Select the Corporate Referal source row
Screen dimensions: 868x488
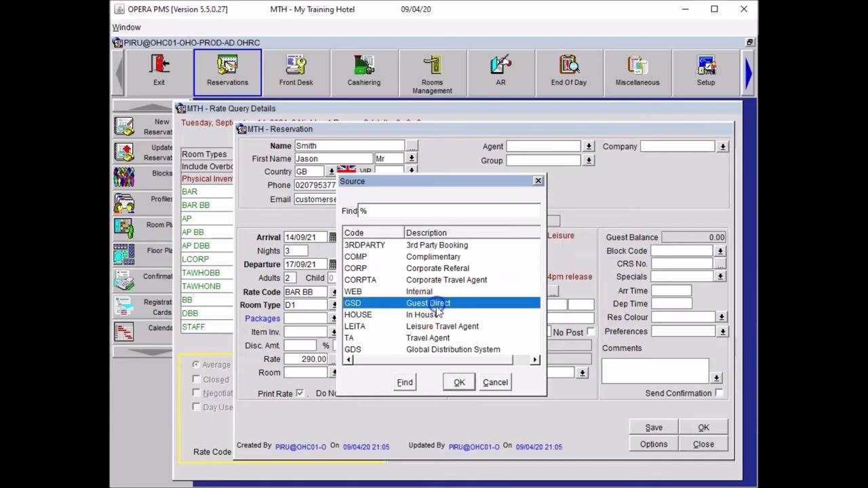coord(441,268)
